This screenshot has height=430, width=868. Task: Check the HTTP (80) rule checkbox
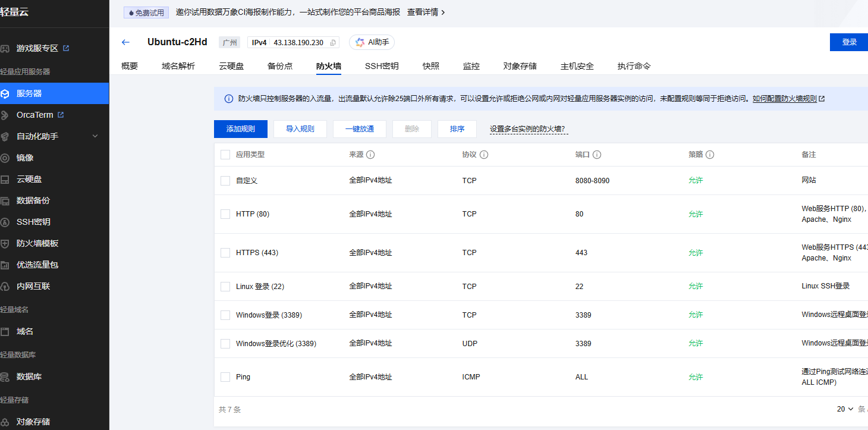point(225,214)
